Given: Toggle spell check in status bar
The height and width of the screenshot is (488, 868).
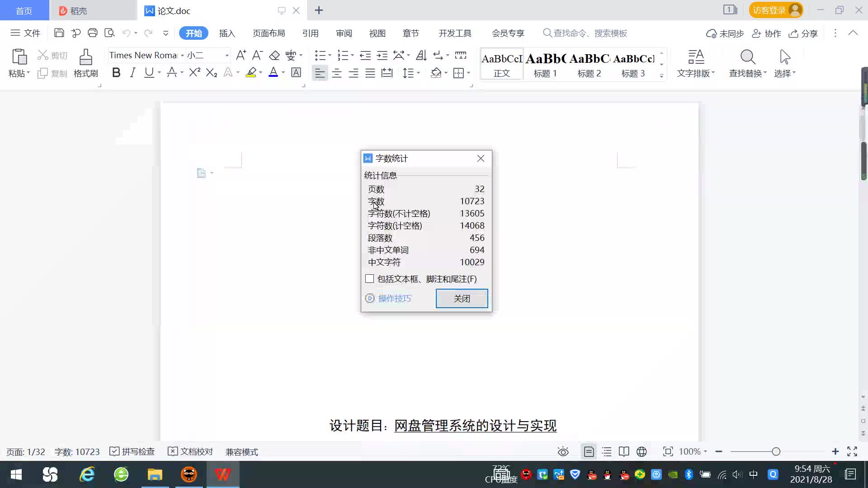Looking at the screenshot, I should pos(132,451).
